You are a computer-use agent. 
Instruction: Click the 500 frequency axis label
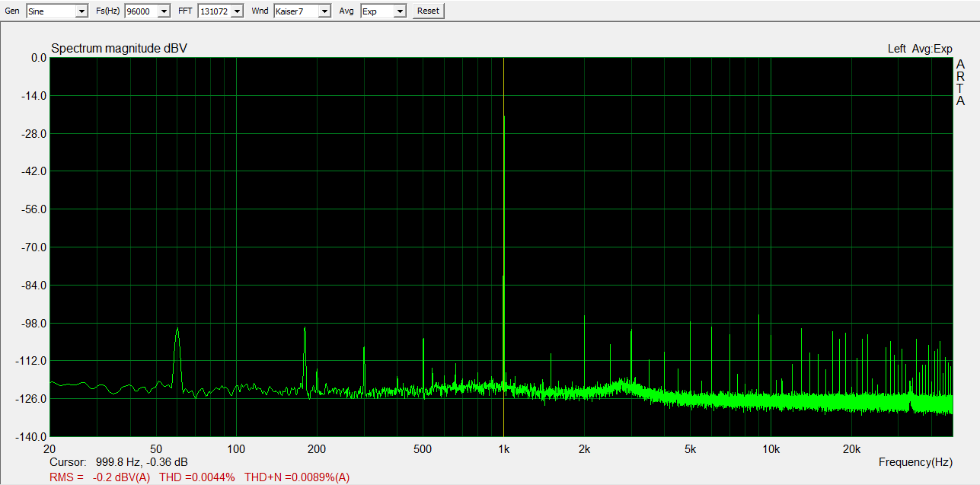[423, 448]
